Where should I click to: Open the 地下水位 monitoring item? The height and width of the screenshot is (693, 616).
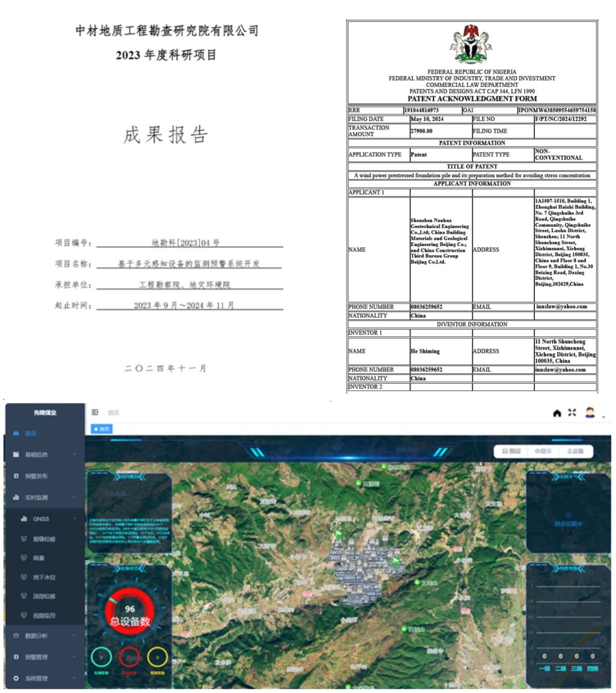click(44, 577)
